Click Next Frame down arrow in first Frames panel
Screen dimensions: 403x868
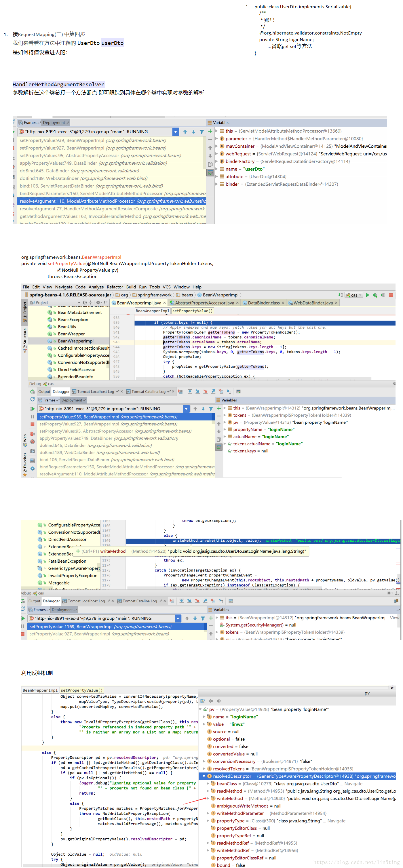pos(193,132)
